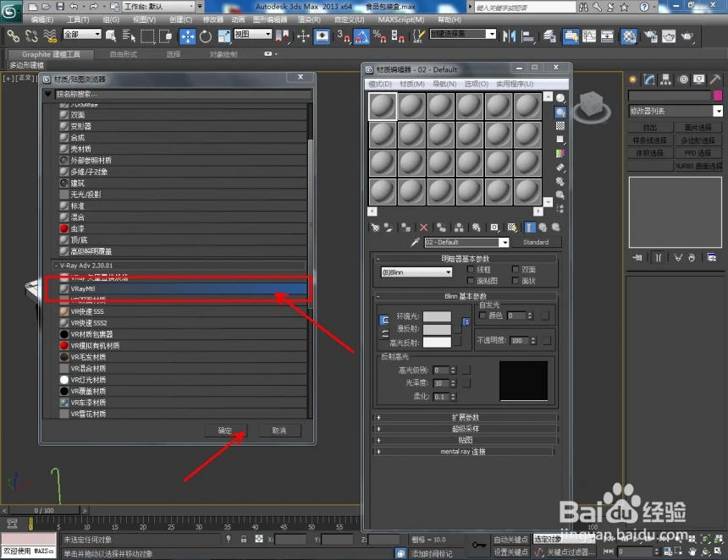Open the Hierarchy tab icon
This screenshot has width=728, height=560.
tap(666, 80)
